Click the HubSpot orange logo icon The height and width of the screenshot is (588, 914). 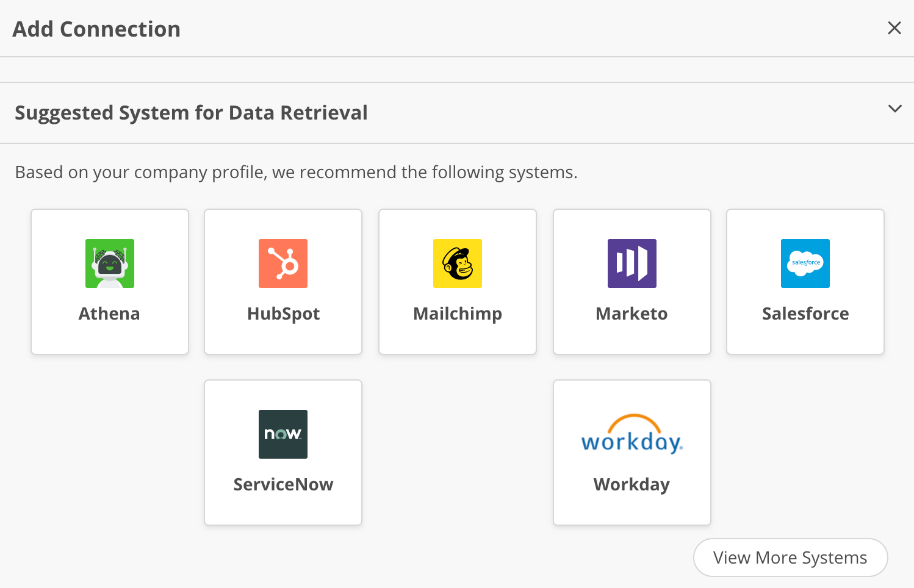tap(283, 264)
